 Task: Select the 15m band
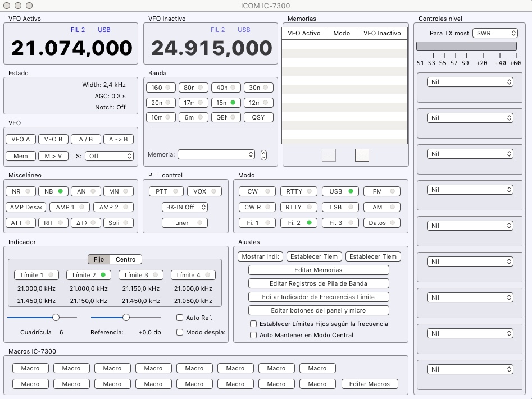point(226,102)
